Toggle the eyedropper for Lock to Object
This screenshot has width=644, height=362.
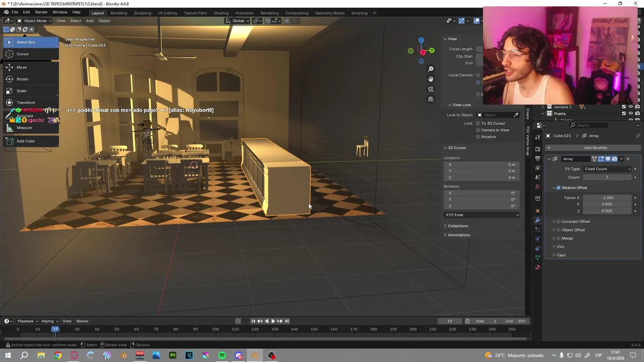[x=516, y=115]
